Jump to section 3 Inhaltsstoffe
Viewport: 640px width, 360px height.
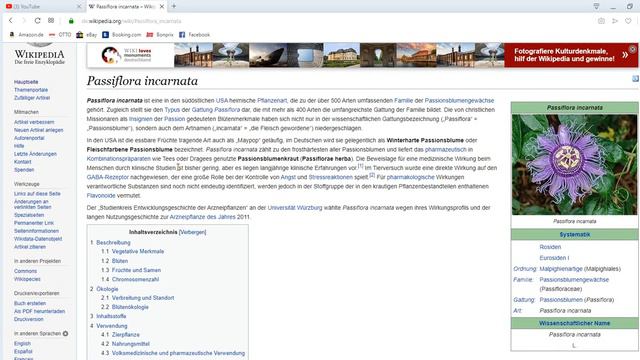[x=111, y=316]
